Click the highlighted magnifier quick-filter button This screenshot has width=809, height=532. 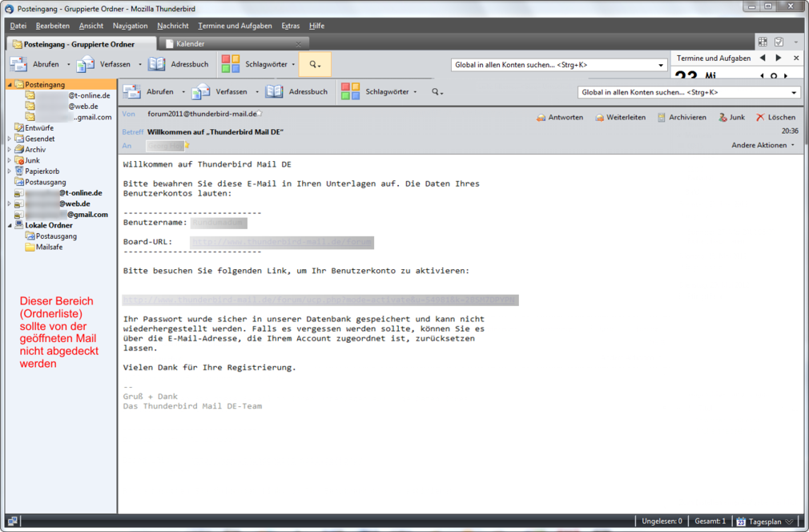coord(315,65)
